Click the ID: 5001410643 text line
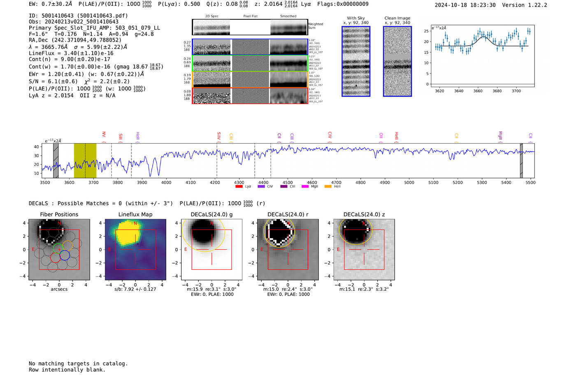Screen dimensions: 576x392 (78, 16)
